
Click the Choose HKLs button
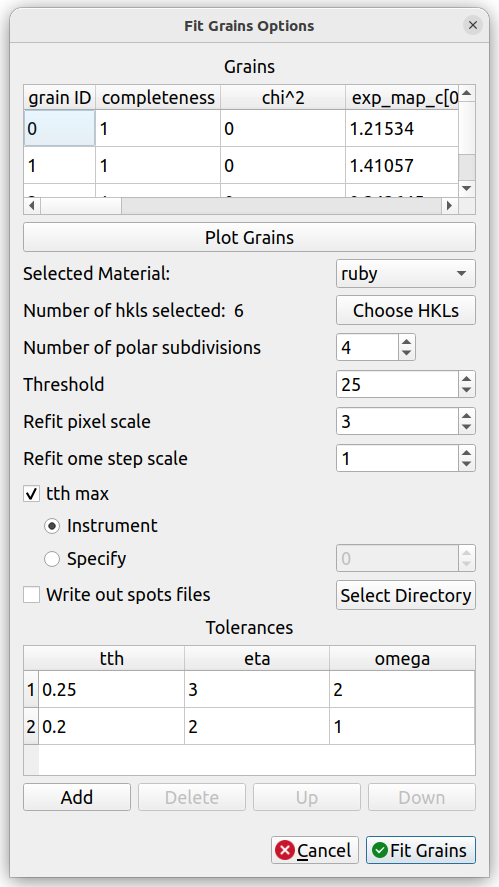pos(406,311)
